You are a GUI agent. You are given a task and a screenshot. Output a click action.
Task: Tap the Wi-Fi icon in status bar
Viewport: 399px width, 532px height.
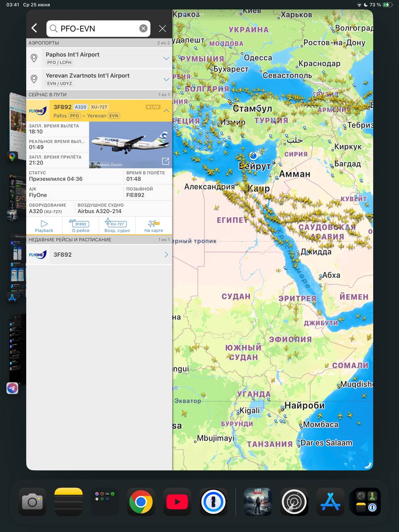click(x=359, y=5)
